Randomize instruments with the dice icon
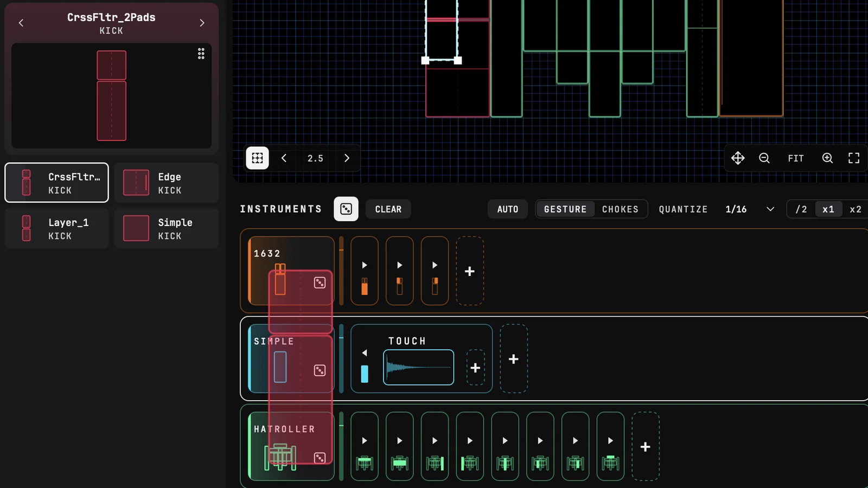Viewport: 868px width, 488px height. pyautogui.click(x=346, y=209)
